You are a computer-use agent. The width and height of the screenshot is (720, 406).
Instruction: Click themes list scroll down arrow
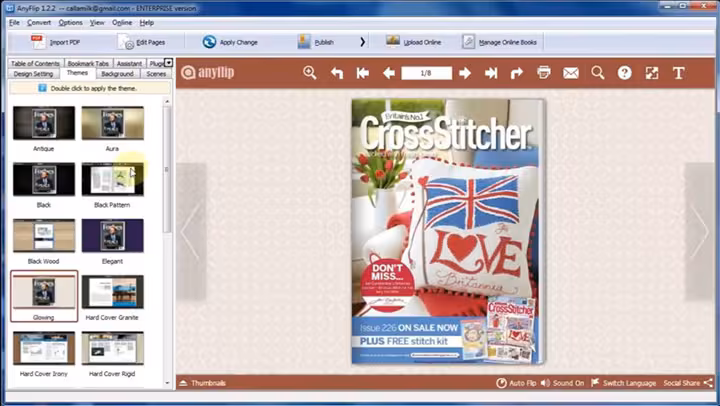pos(167,383)
